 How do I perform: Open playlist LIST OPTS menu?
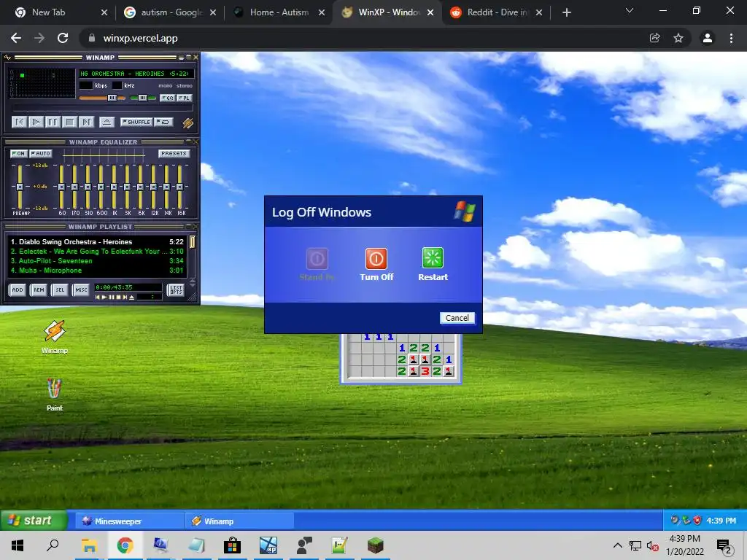click(x=176, y=290)
